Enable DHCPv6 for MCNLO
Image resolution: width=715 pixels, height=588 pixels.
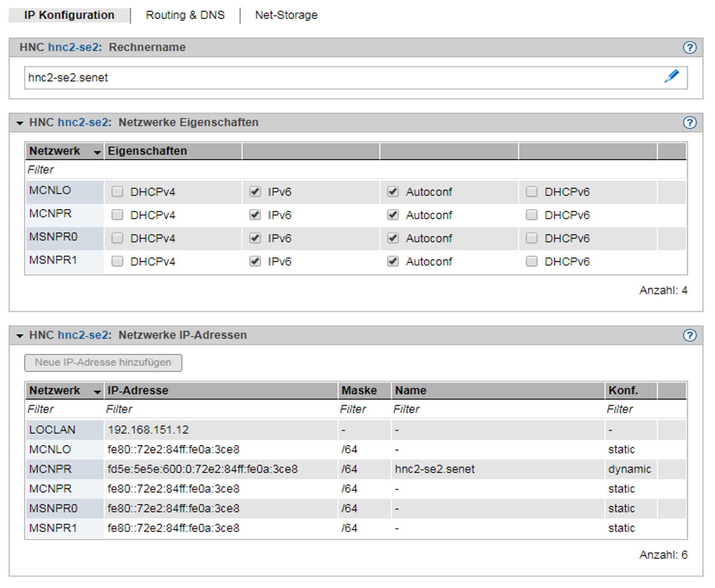click(x=531, y=192)
